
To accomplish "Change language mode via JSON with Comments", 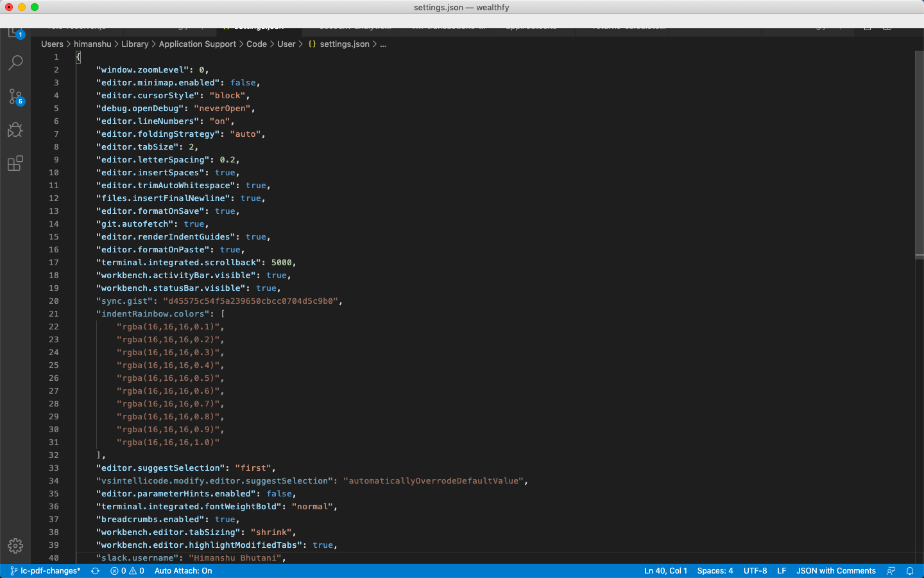I will [x=835, y=570].
